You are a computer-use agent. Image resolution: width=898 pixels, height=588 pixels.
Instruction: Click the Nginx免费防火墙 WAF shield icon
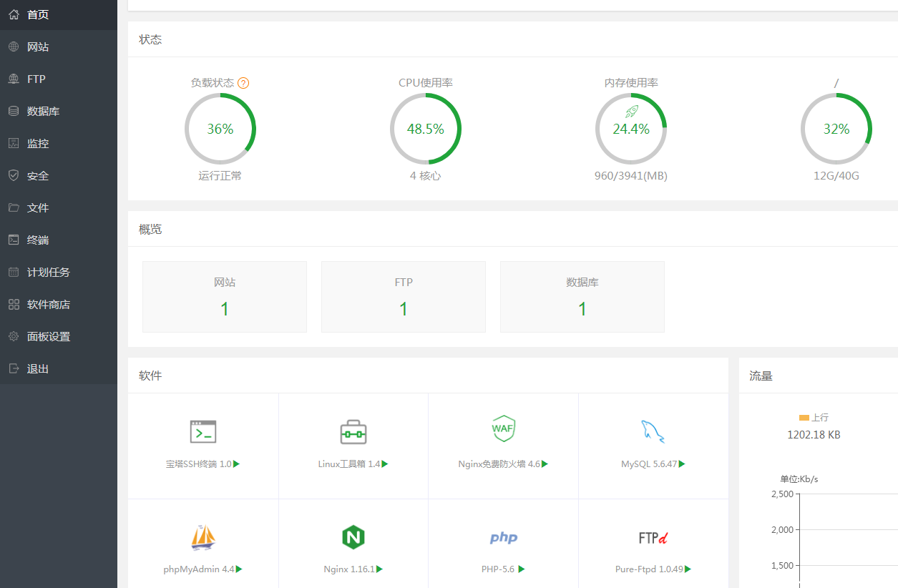[x=503, y=428]
